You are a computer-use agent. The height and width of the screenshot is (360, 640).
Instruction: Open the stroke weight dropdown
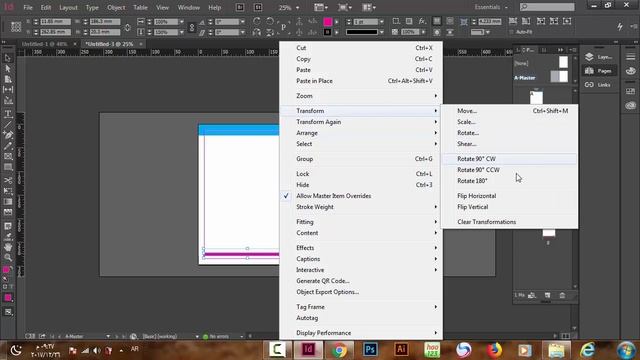(381, 22)
